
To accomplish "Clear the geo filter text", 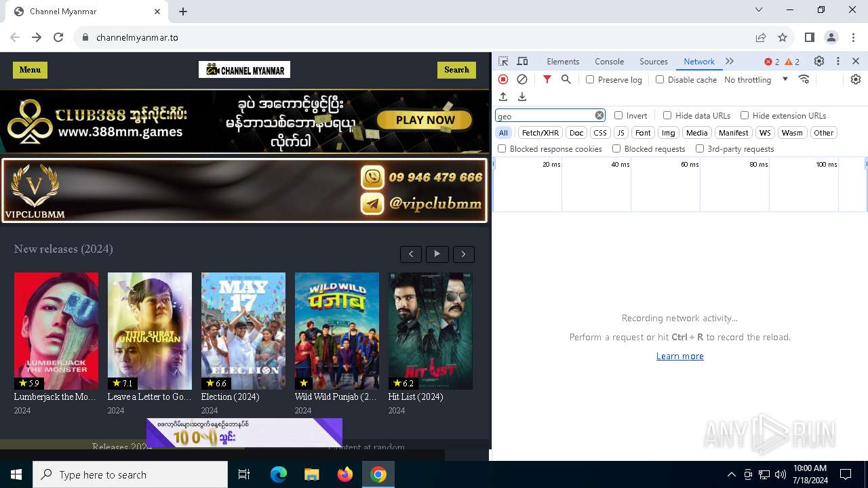I will point(599,115).
